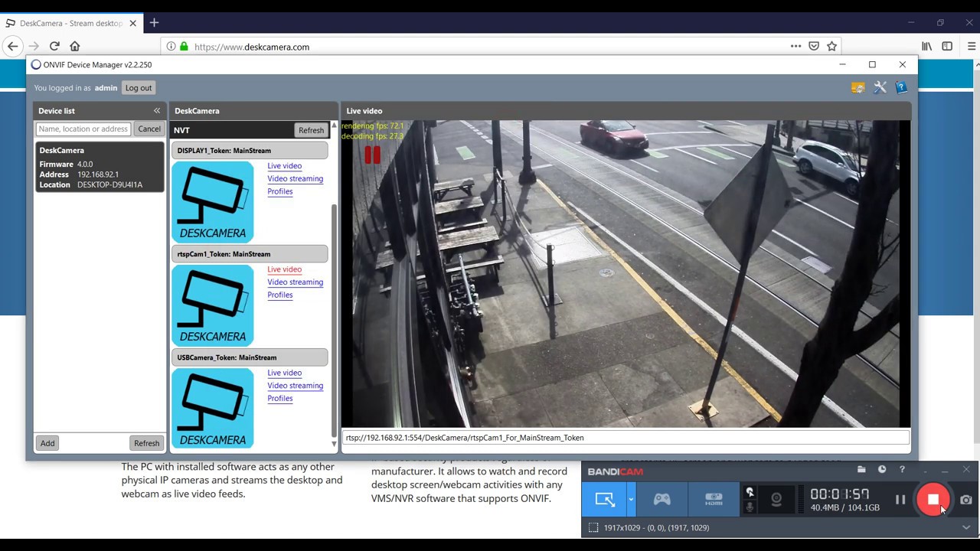Go to Firefox home page
The width and height of the screenshot is (980, 551).
coord(74,47)
